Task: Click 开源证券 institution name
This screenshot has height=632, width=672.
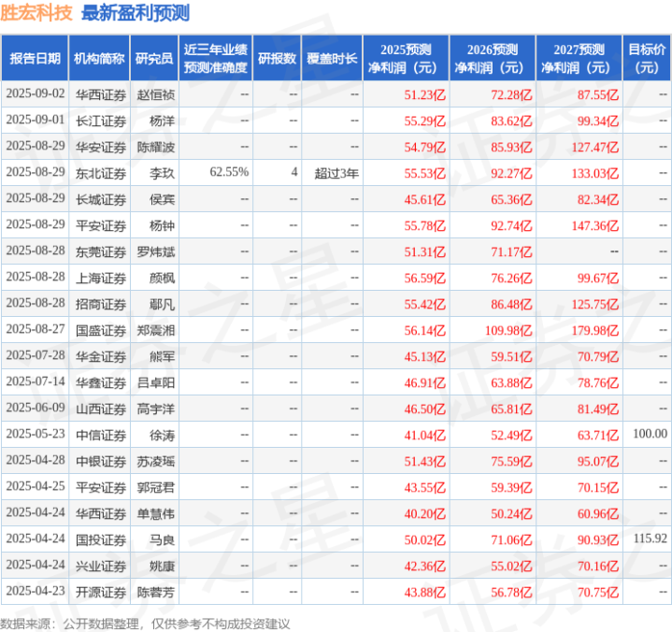Action: (x=101, y=593)
